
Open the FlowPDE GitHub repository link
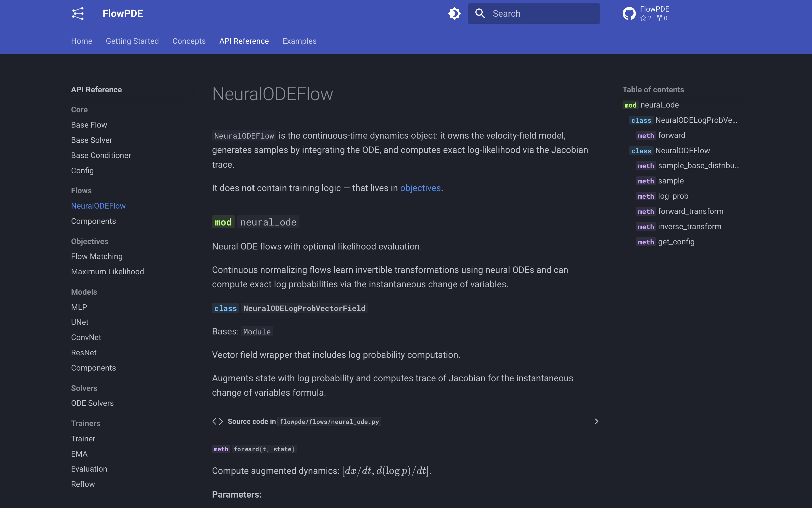(x=646, y=14)
